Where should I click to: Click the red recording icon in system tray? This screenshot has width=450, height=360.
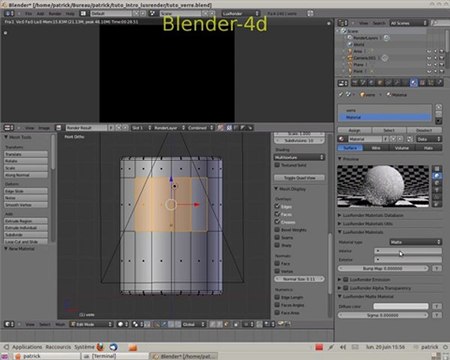tap(319, 347)
